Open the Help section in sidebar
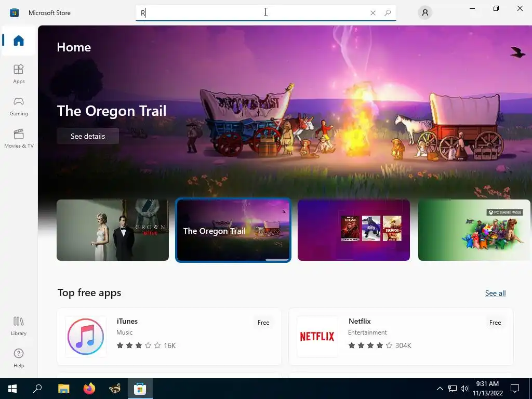Image resolution: width=532 pixels, height=399 pixels. coord(19,358)
